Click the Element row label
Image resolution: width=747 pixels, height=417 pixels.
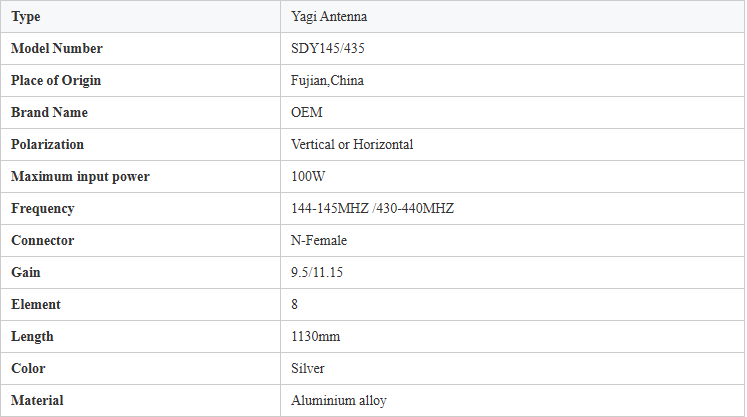pyautogui.click(x=36, y=305)
